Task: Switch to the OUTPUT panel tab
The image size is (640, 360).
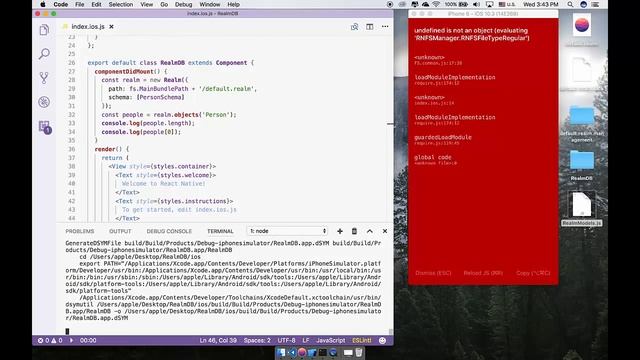Action: 120,231
